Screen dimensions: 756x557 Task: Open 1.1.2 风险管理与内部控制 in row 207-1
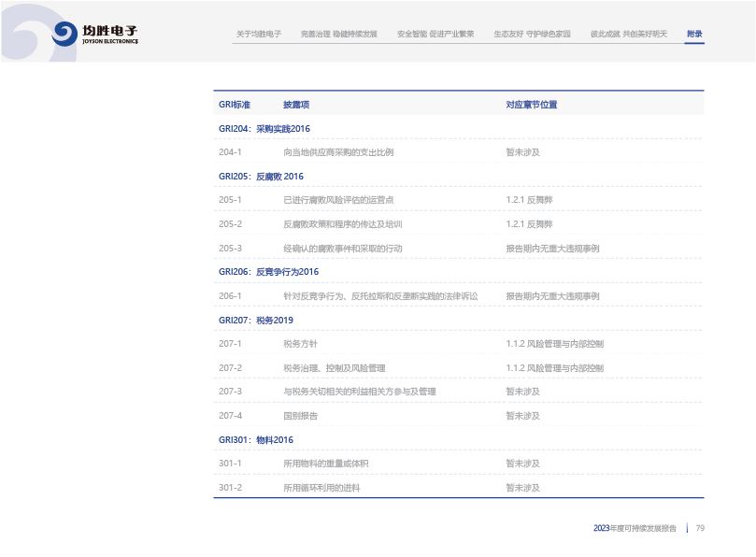pyautogui.click(x=554, y=344)
